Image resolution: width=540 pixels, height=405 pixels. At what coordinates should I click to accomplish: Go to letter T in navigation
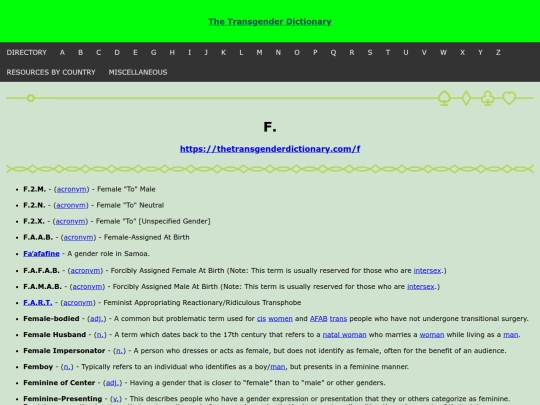pyautogui.click(x=388, y=52)
